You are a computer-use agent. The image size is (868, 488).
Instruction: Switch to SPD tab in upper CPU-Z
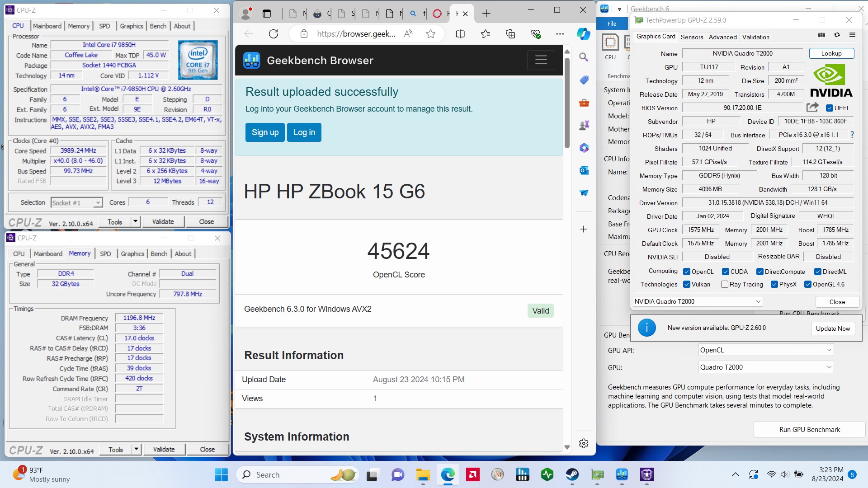point(104,26)
